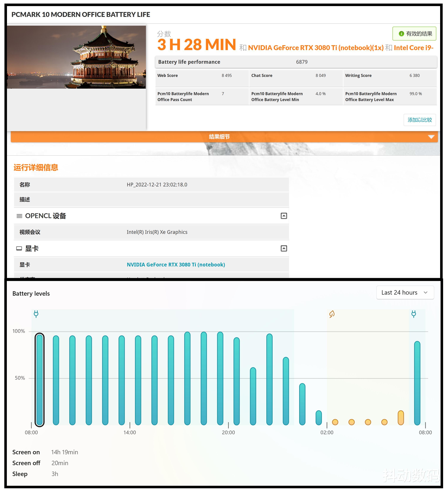Image resolution: width=448 pixels, height=492 pixels.
Task: Click the Battery Level Max 99.0 % cell
Action: pos(390,97)
